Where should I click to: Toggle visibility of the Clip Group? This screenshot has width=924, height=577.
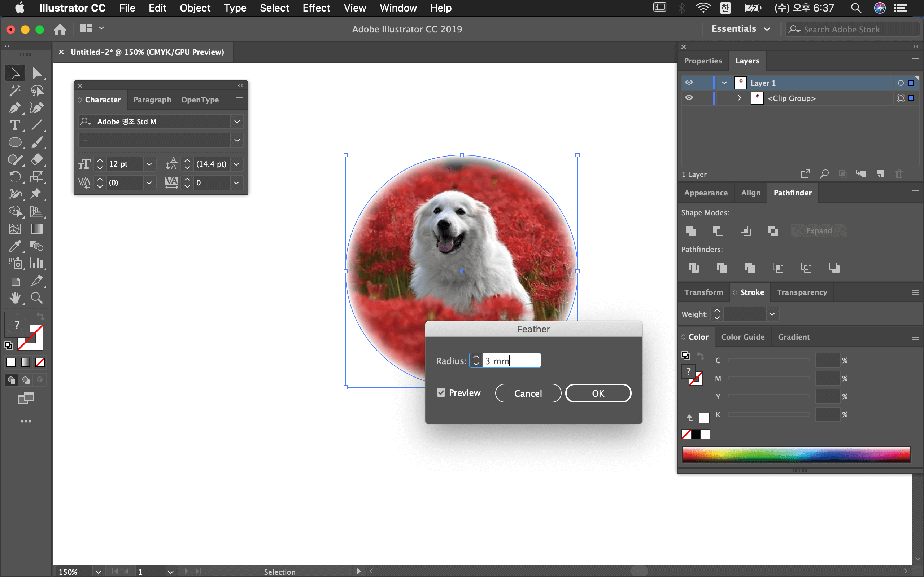[689, 98]
